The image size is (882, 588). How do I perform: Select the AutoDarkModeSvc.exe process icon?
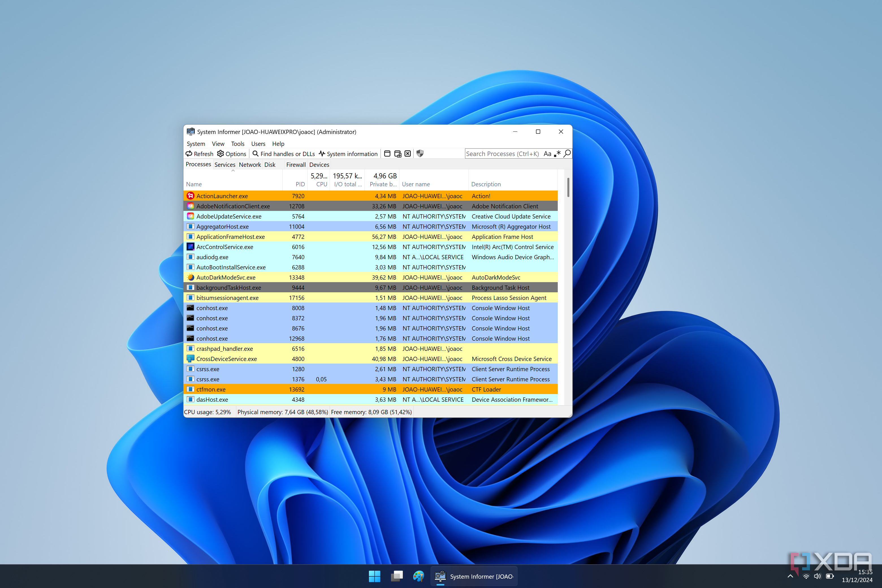pos(191,278)
